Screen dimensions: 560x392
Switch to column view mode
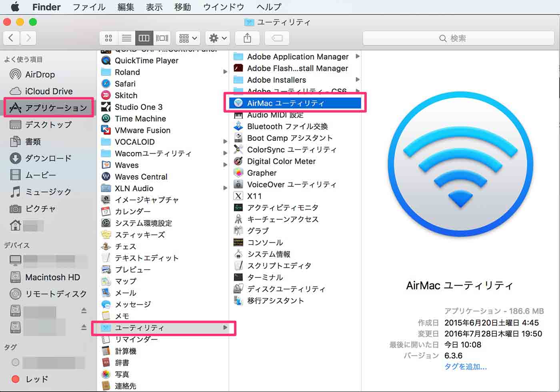[144, 38]
